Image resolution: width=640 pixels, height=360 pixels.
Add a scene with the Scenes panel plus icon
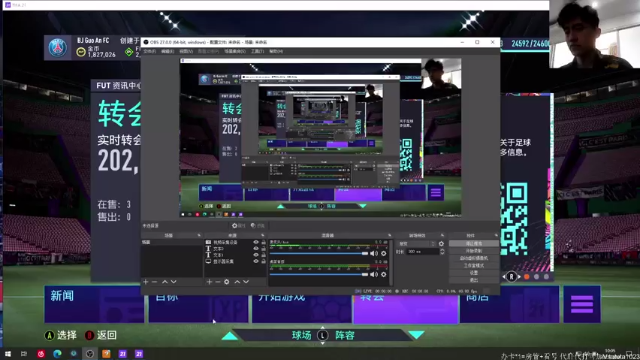146,282
